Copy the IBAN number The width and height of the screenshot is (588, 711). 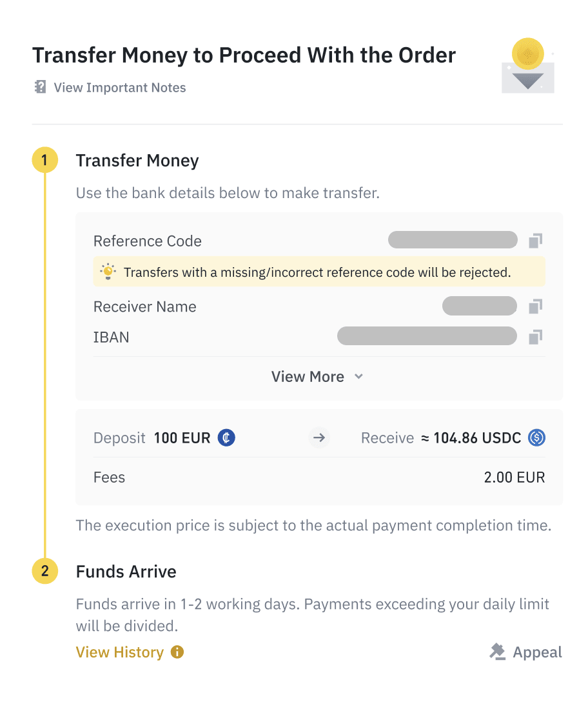coord(535,337)
